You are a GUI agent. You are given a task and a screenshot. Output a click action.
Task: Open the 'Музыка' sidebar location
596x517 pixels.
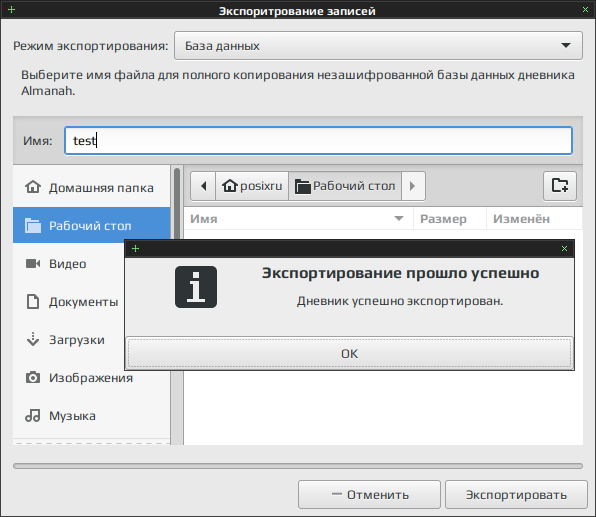point(91,416)
